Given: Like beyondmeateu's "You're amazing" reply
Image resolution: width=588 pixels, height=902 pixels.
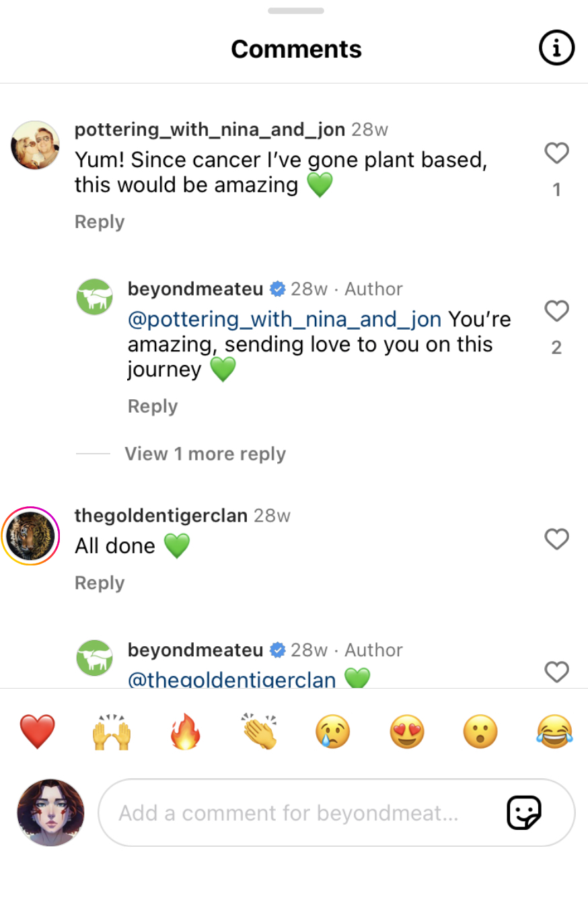Looking at the screenshot, I should 556,311.
